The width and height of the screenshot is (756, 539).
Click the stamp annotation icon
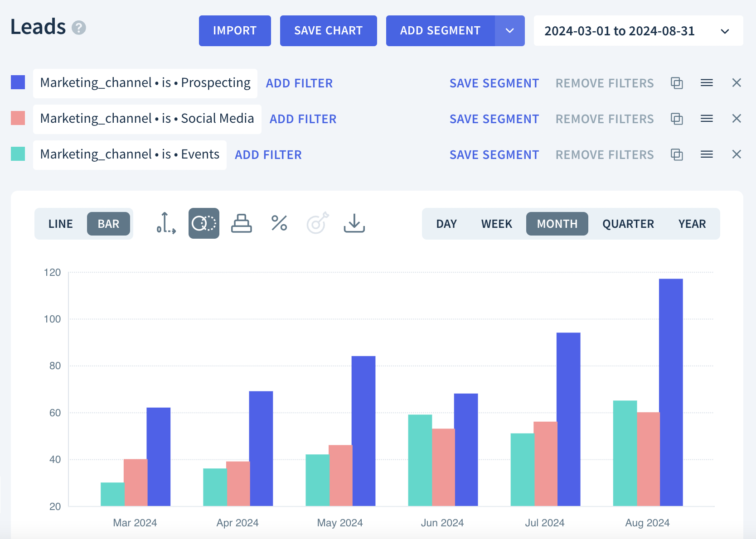click(242, 223)
